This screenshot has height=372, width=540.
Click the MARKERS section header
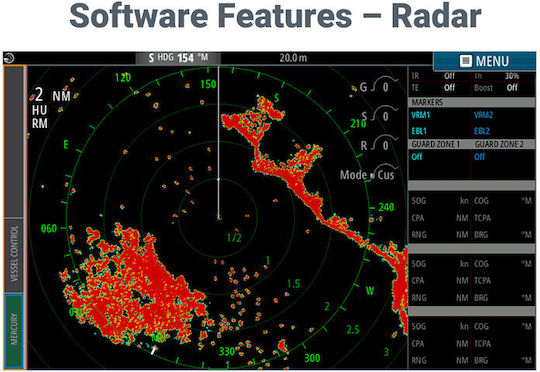[471, 102]
